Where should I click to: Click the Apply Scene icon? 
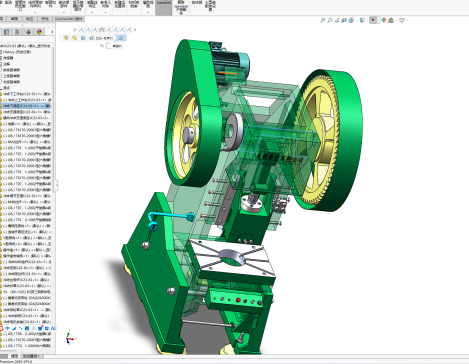(x=391, y=20)
